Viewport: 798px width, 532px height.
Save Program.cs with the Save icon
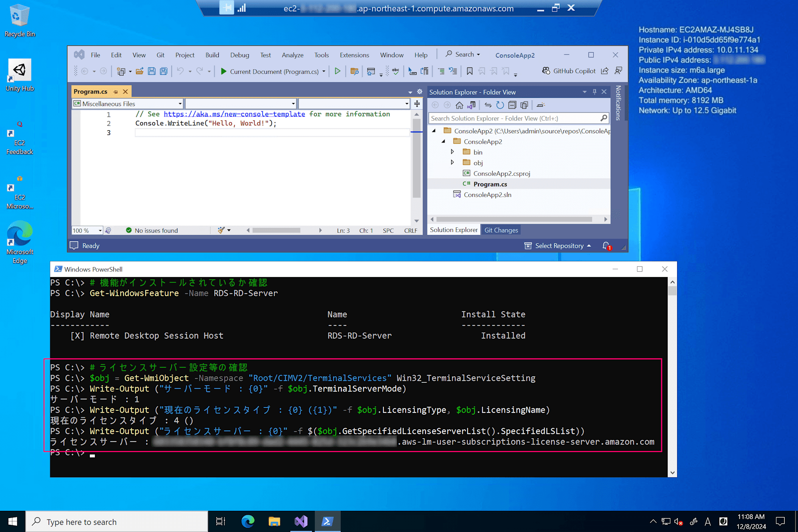point(151,71)
